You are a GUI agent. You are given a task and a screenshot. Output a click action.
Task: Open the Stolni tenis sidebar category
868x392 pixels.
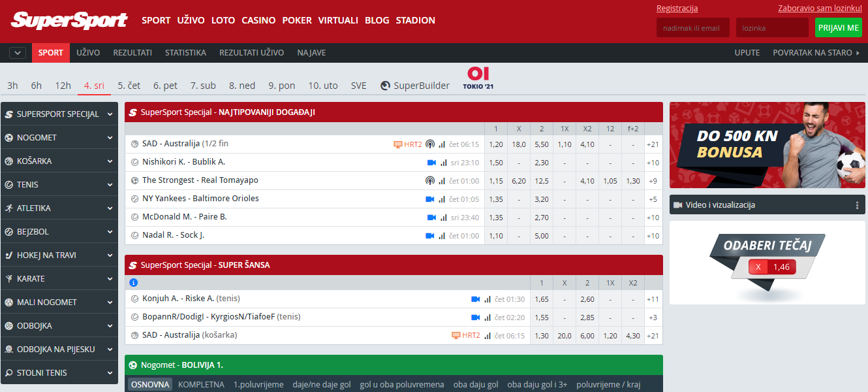point(59,373)
